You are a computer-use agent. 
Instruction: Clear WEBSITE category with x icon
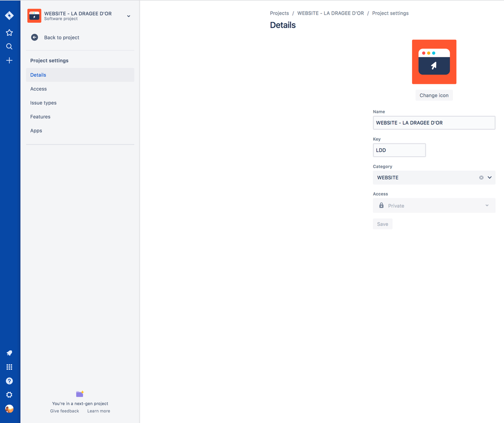(481, 177)
